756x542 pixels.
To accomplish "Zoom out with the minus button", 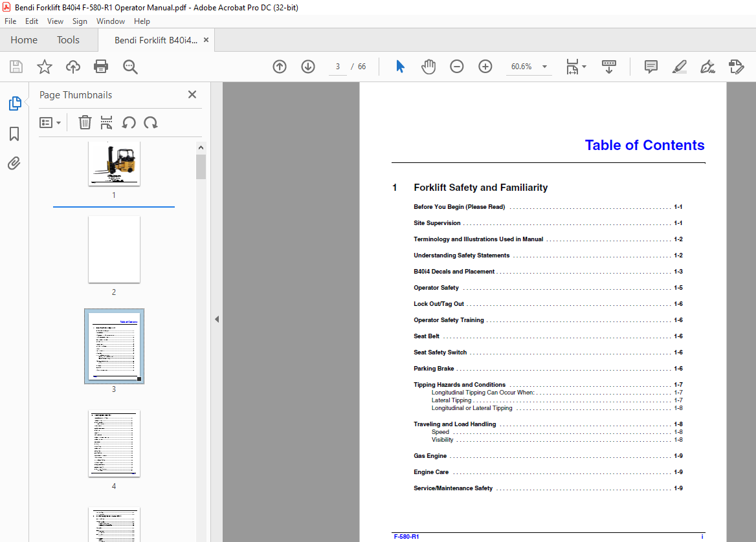I will coord(456,67).
